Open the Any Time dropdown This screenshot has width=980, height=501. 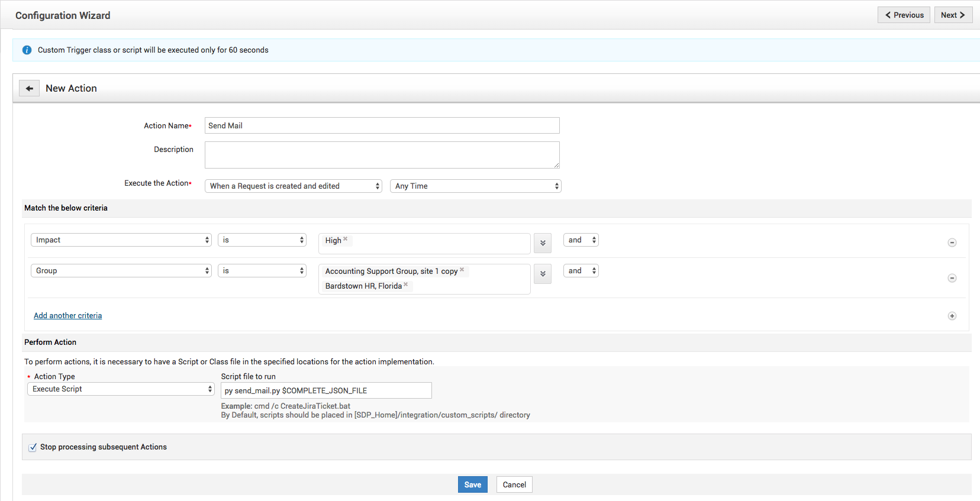[475, 186]
